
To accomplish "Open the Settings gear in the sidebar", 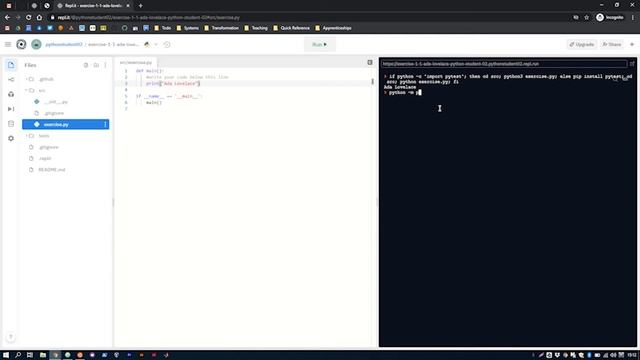I will (x=11, y=138).
